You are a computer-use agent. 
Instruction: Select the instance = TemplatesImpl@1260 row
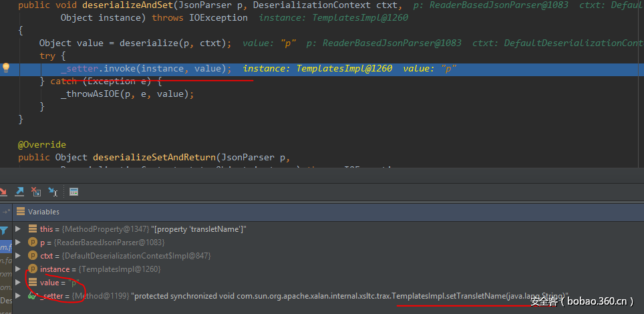point(100,269)
